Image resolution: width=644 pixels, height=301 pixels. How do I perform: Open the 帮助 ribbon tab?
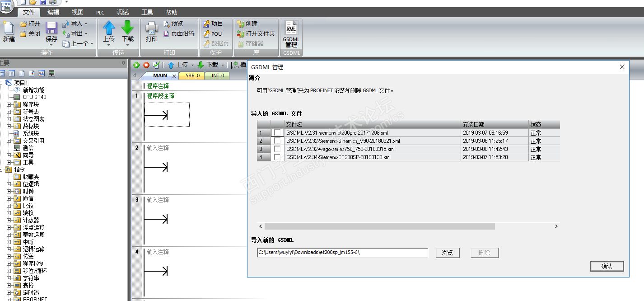[171, 13]
